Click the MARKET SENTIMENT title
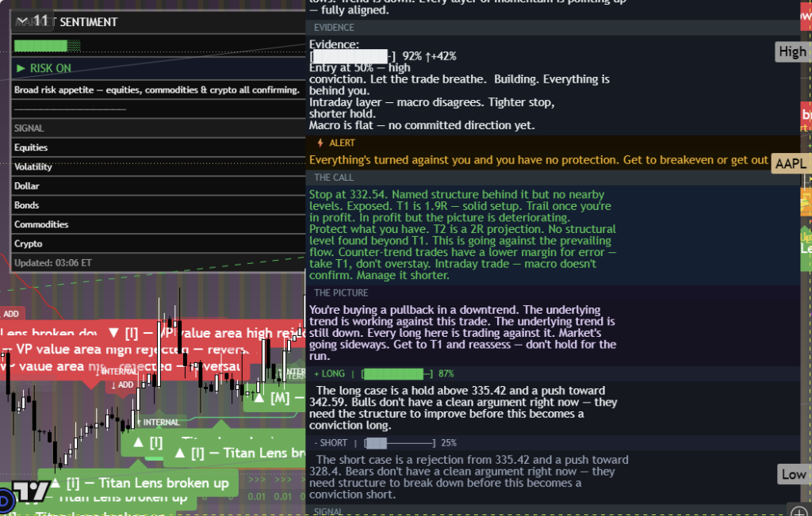Viewport: 812px width, 516px height. pyautogui.click(x=67, y=22)
